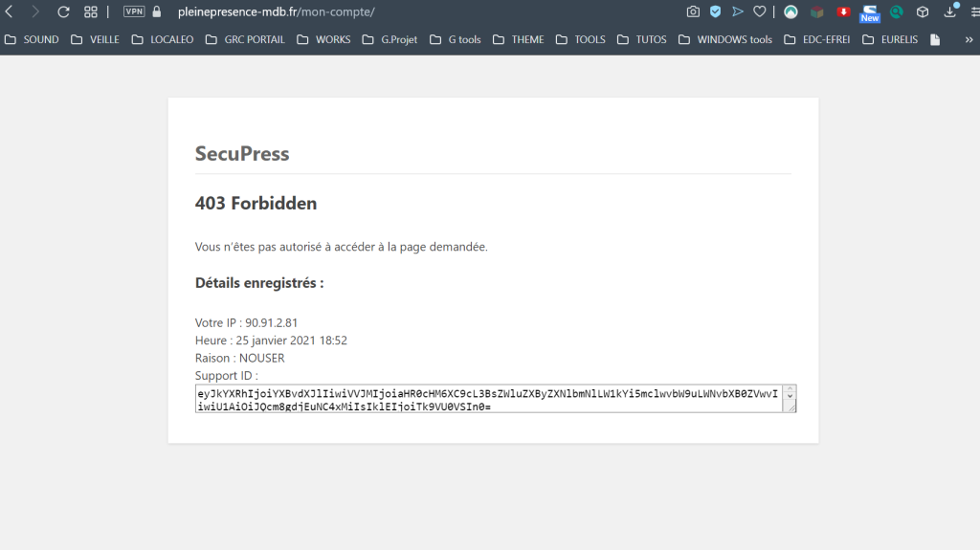Image resolution: width=980 pixels, height=550 pixels.
Task: Open the page bookmark document icon
Action: pyautogui.click(x=935, y=39)
